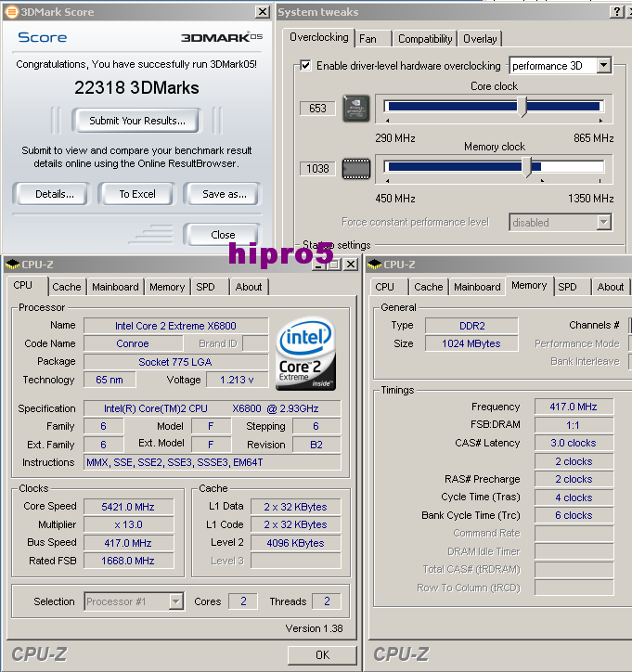Click the 3DMark Score window title icon
Image resolution: width=632 pixels, height=672 pixels.
(11, 11)
